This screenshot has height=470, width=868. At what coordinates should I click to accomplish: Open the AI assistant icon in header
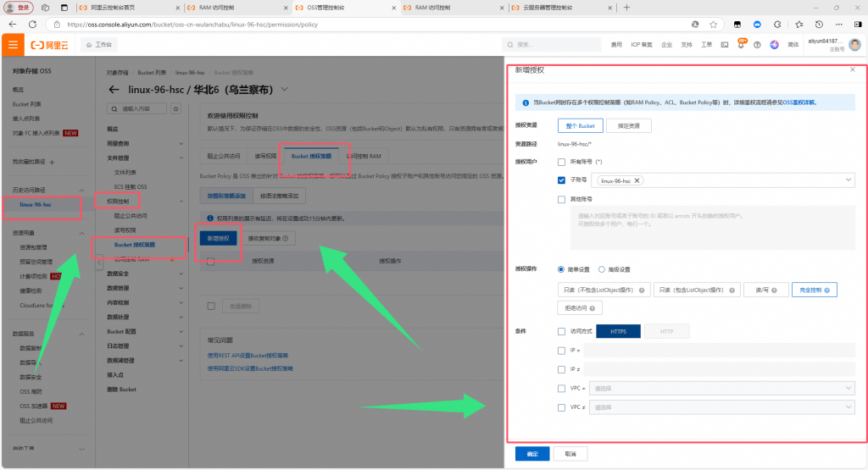tap(775, 44)
